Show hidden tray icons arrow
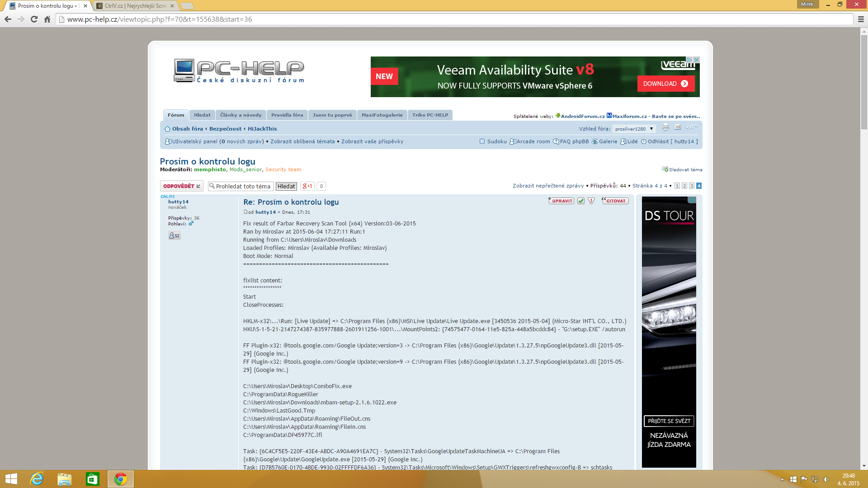 [782, 479]
